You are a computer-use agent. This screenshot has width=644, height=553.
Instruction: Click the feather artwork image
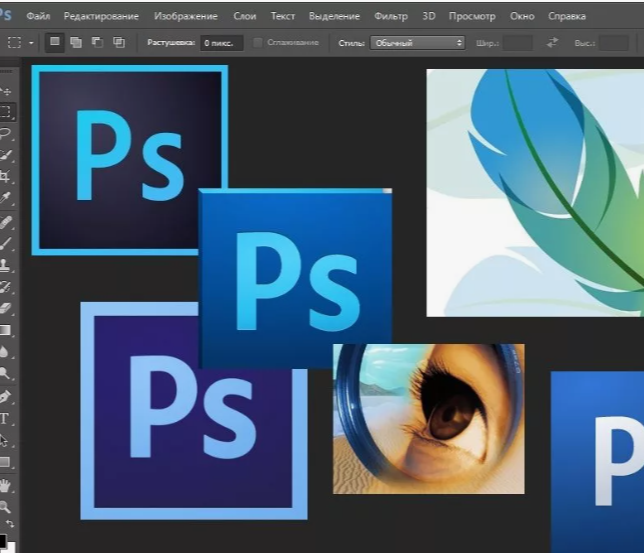(x=535, y=193)
